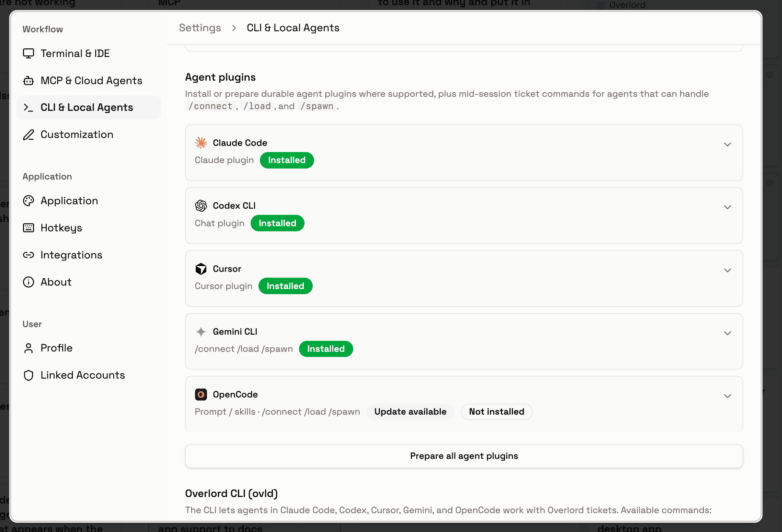Click Claude plugin Installed badge
Viewport: 782px width, 532px height.
[287, 160]
